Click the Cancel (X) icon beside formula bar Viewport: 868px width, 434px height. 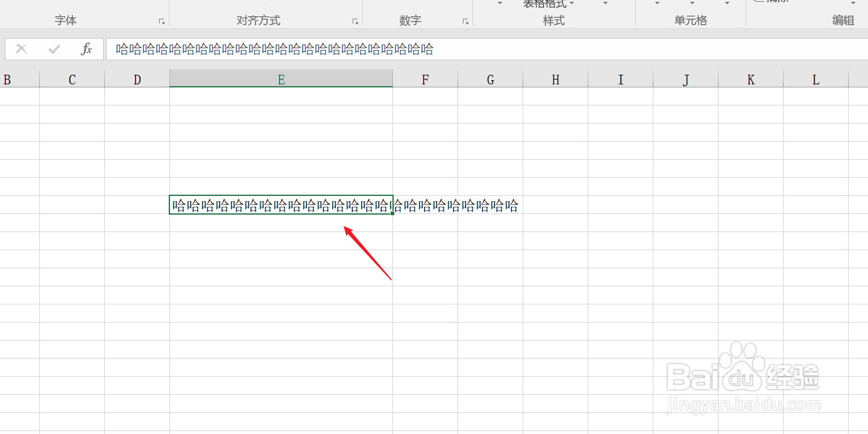pyautogui.click(x=22, y=49)
